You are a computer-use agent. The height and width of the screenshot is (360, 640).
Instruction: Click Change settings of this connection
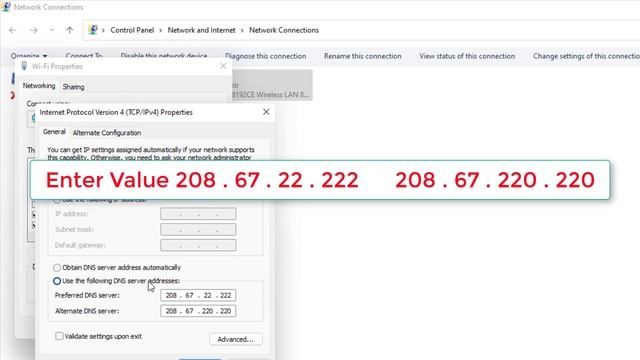point(586,56)
